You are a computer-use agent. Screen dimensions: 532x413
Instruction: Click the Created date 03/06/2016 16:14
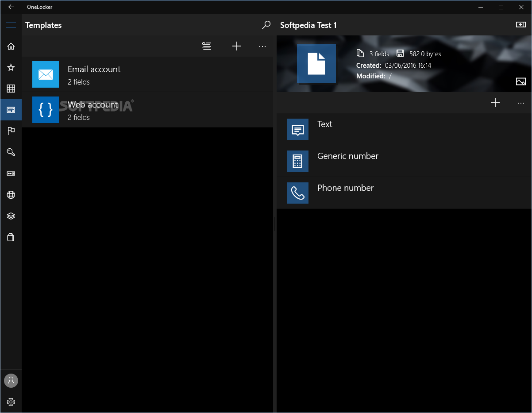tap(408, 66)
